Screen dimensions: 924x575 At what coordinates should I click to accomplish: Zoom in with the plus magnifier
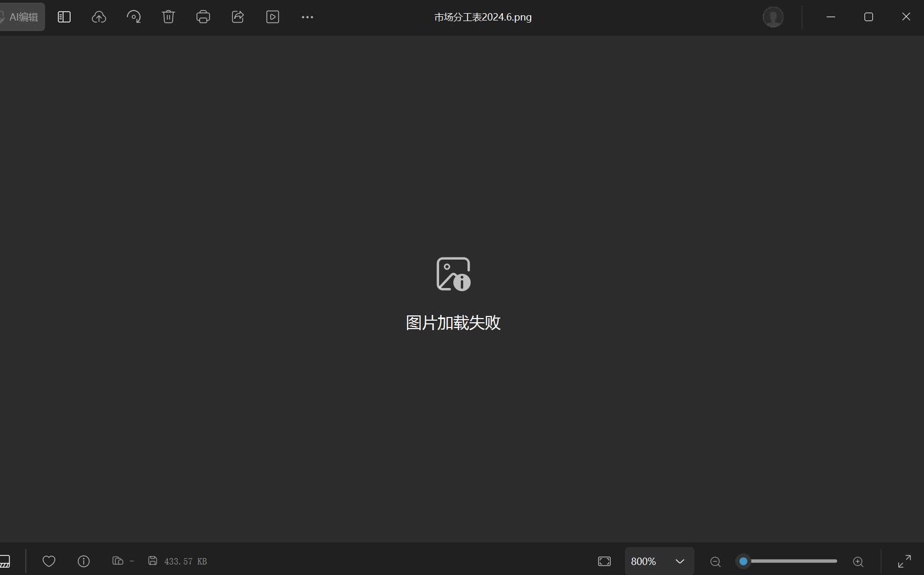pos(858,561)
